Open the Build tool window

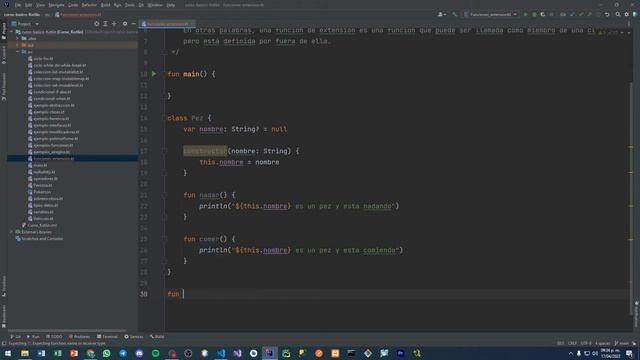[x=157, y=337]
